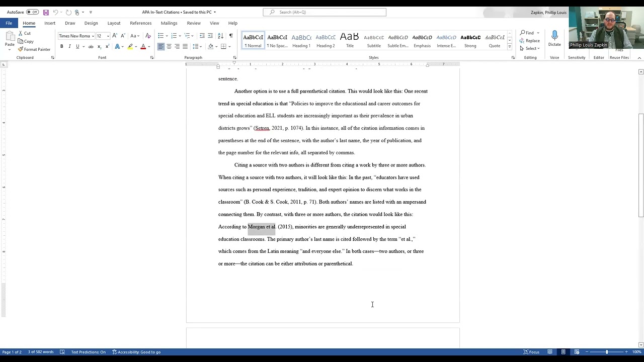
Task: Click the Copy command
Action: coord(26,41)
